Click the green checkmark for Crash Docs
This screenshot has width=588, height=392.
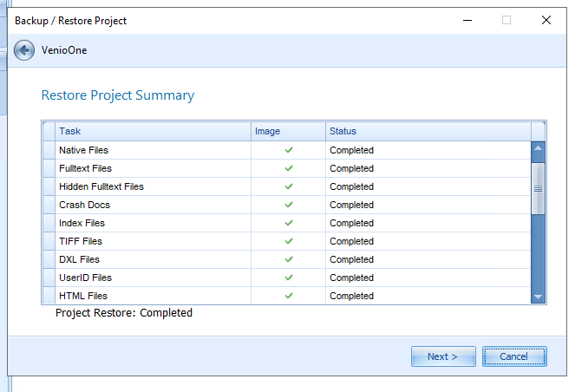coord(289,205)
